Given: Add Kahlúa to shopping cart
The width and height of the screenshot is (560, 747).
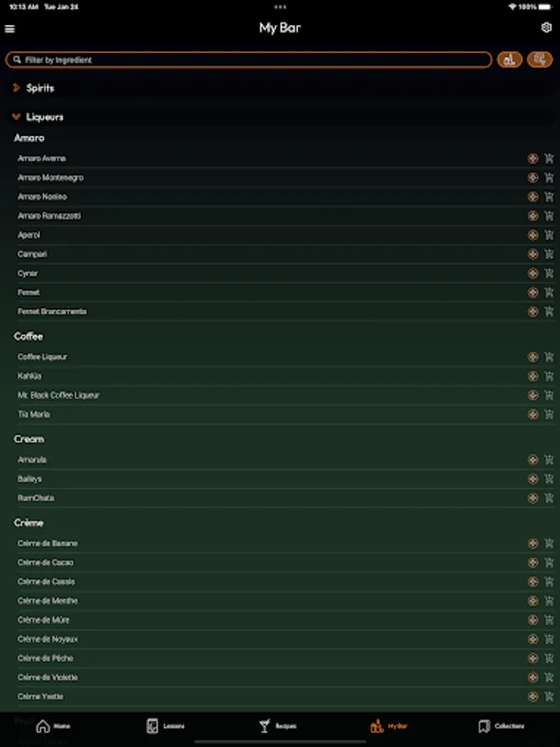Looking at the screenshot, I should point(549,376).
